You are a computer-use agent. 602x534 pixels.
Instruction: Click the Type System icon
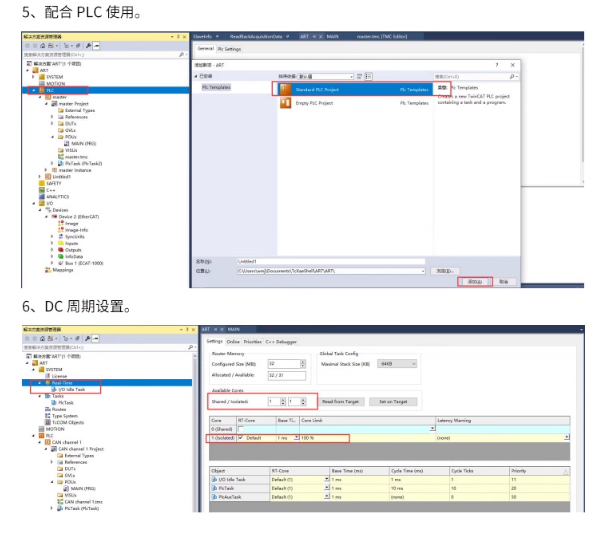coord(48,416)
